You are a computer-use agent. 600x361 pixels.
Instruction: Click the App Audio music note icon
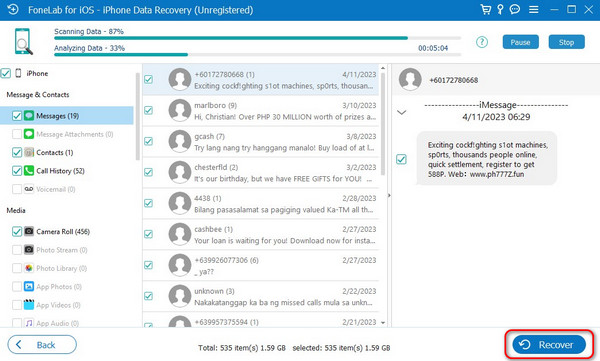pos(29,323)
